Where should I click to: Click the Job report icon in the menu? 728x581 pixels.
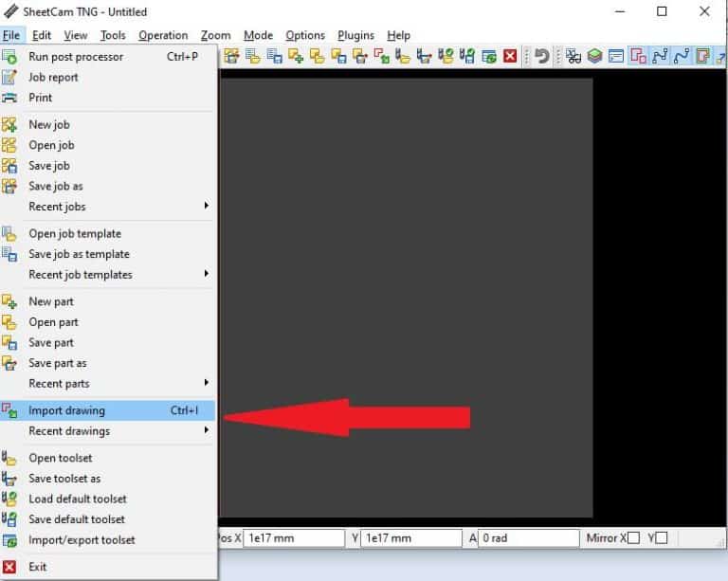tap(10, 78)
